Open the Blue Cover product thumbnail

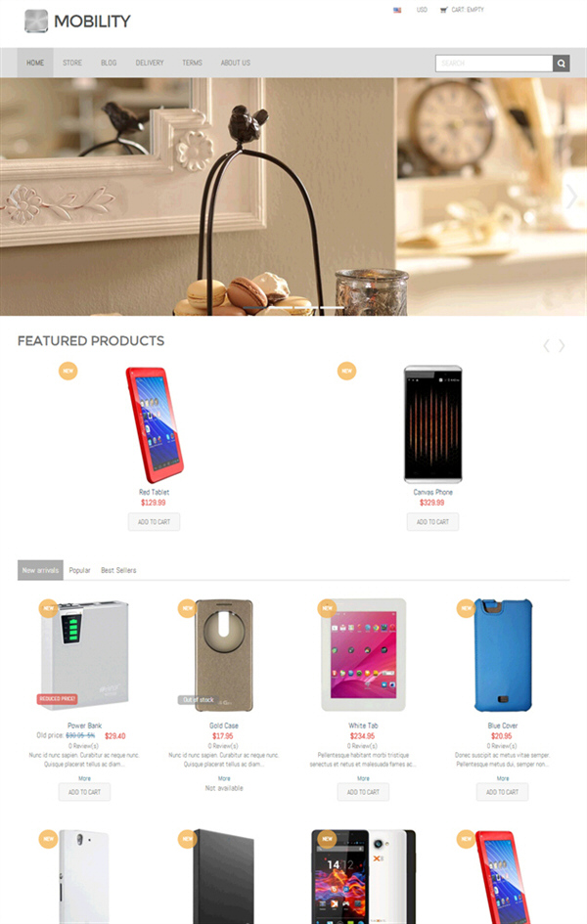pos(502,655)
